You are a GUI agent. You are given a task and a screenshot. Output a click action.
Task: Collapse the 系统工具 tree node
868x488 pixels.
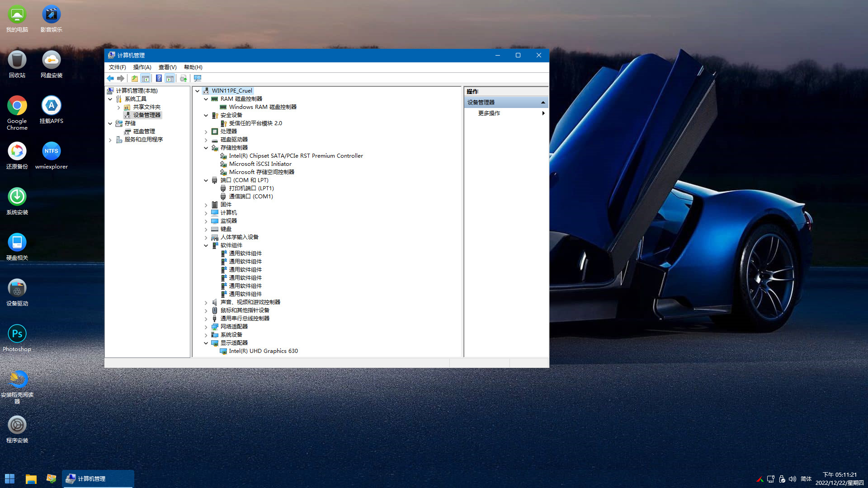click(x=110, y=99)
